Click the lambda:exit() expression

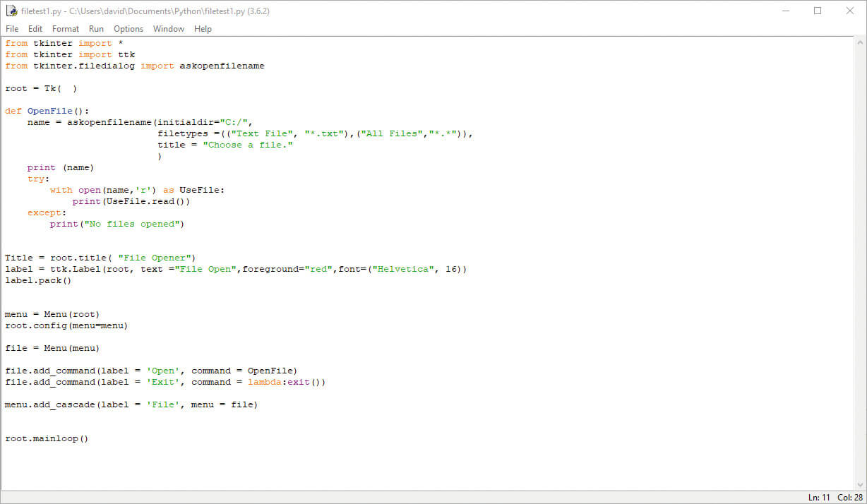(x=286, y=382)
